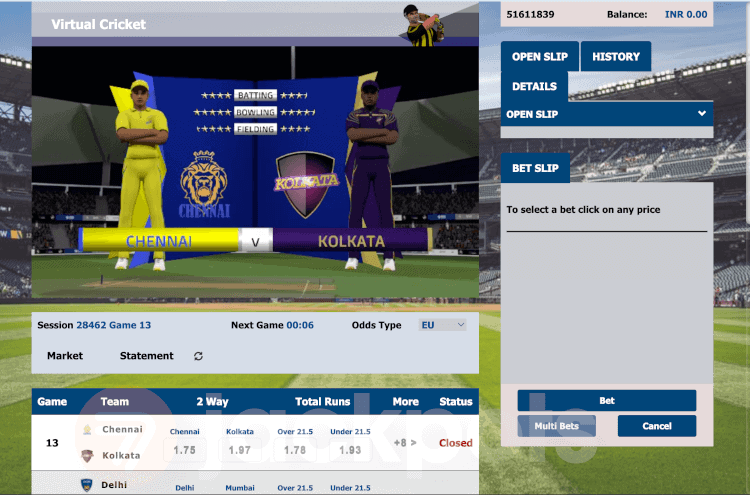Click the Cancel button
The image size is (750, 495).
(x=657, y=426)
